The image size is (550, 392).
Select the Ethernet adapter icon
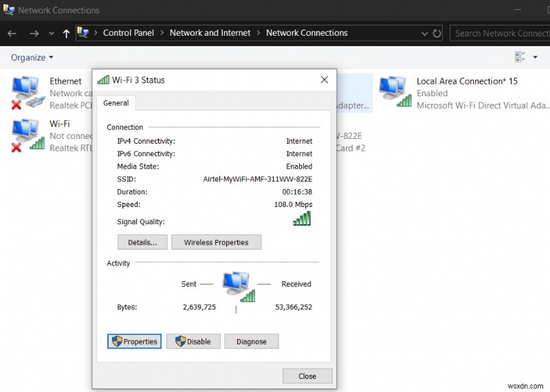click(x=28, y=93)
